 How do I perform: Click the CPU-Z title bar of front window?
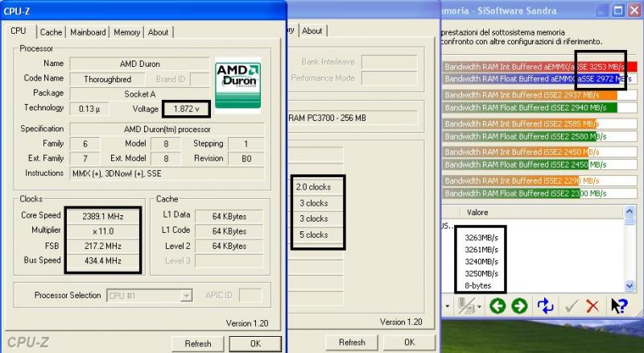click(143, 10)
